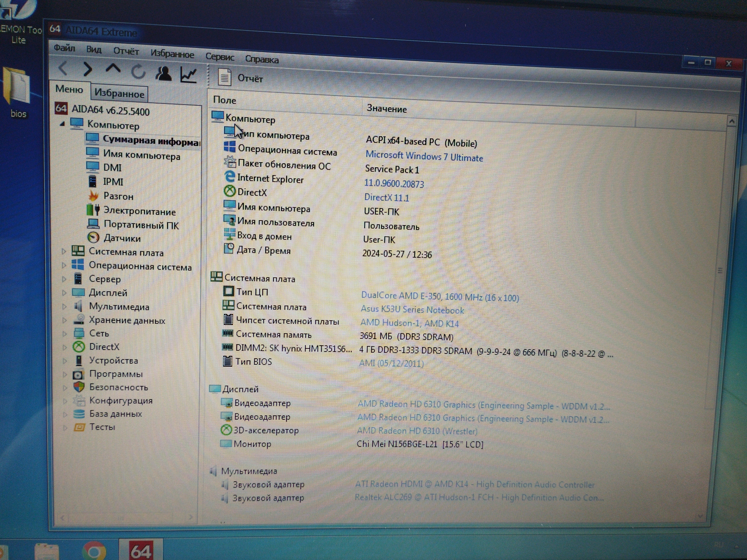Select the Системная память row
Viewport: 747px width, 560px height.
(x=338, y=335)
